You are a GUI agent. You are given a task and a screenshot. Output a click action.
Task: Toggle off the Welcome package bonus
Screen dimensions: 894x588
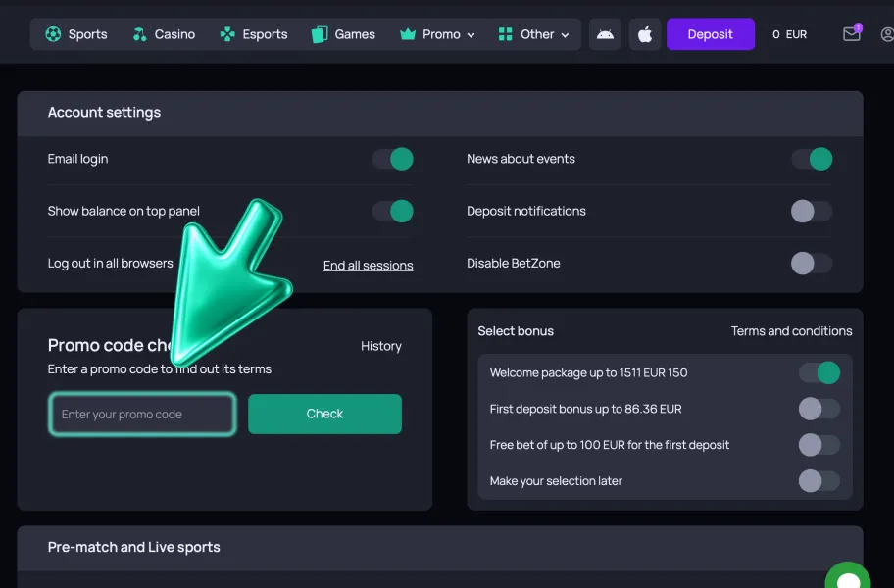819,372
